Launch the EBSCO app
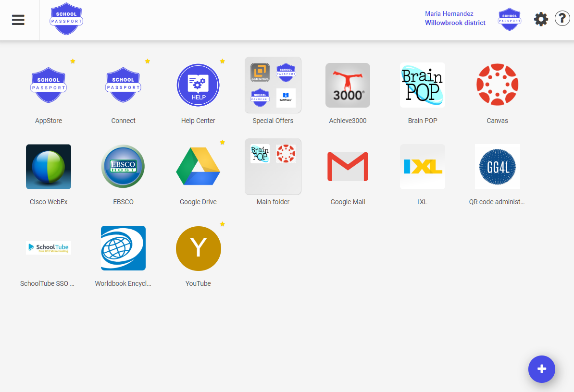This screenshot has width=574, height=392. (x=124, y=166)
